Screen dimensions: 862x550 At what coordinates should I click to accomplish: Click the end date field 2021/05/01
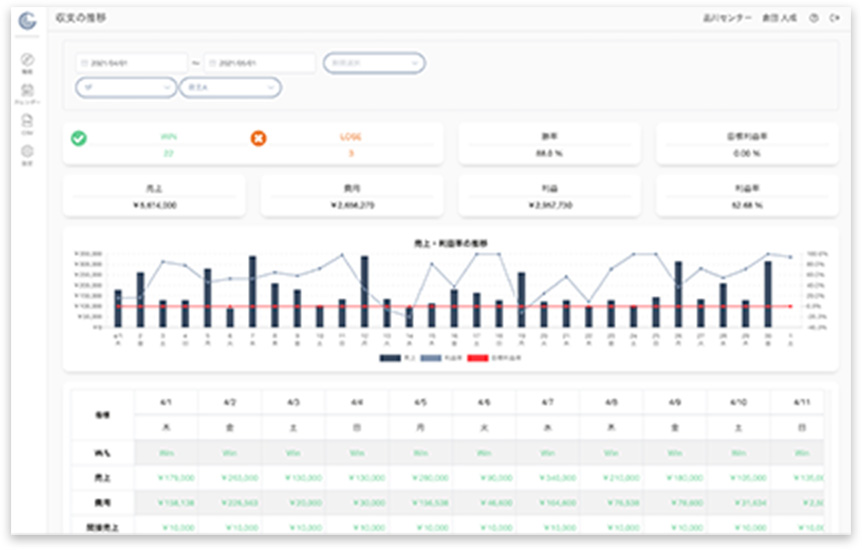(x=259, y=63)
